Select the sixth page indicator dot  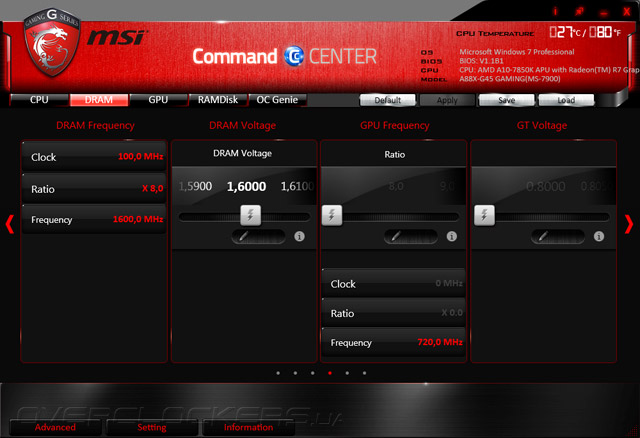point(364,373)
